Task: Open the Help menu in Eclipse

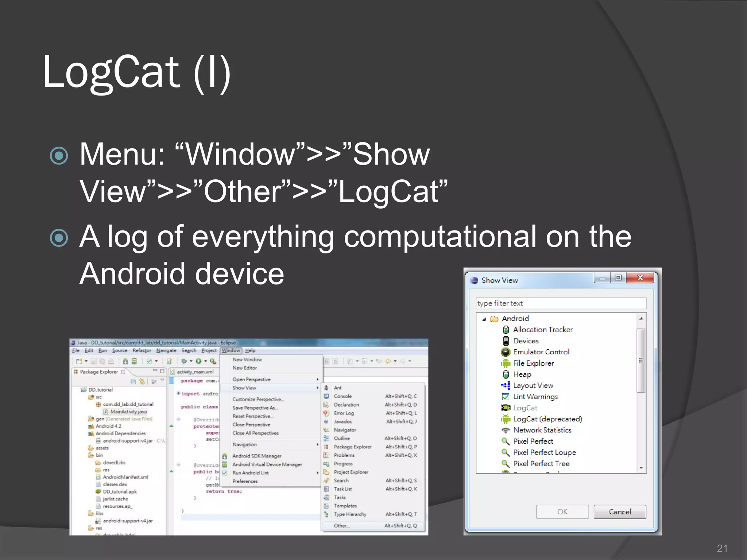Action: point(250,350)
